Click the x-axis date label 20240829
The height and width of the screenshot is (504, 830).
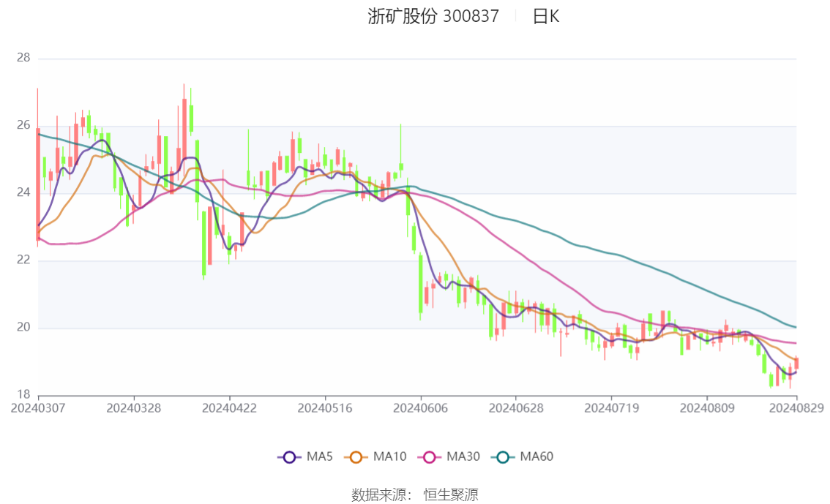pos(796,408)
